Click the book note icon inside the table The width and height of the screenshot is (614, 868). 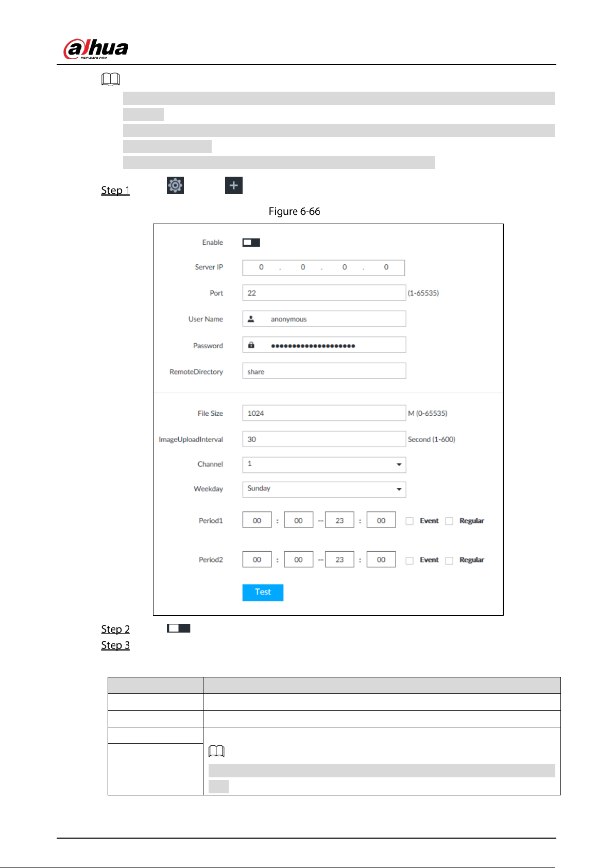coord(216,752)
